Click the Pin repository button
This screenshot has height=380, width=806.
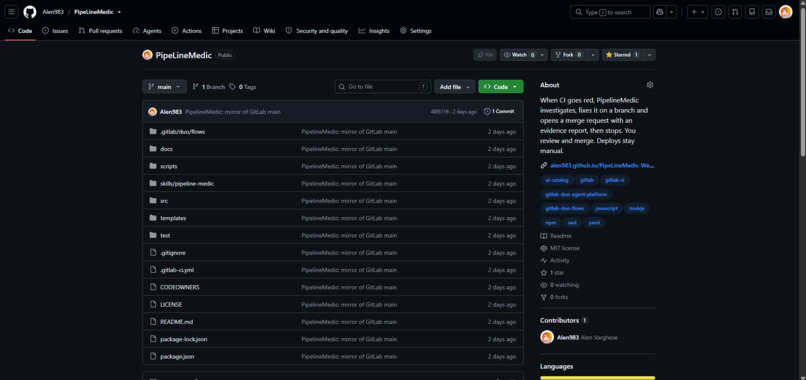(x=485, y=55)
